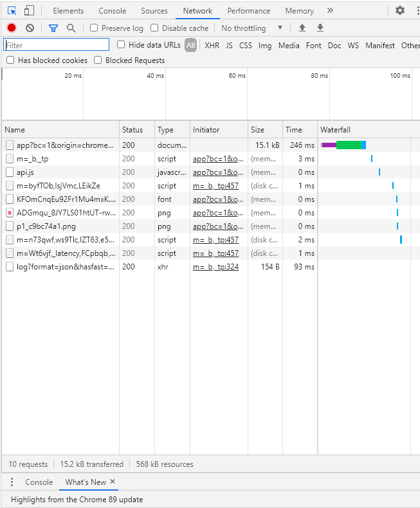Open initiator link m=_b,_tp:324
Viewport: 420px width, 508px height.
coord(216,267)
